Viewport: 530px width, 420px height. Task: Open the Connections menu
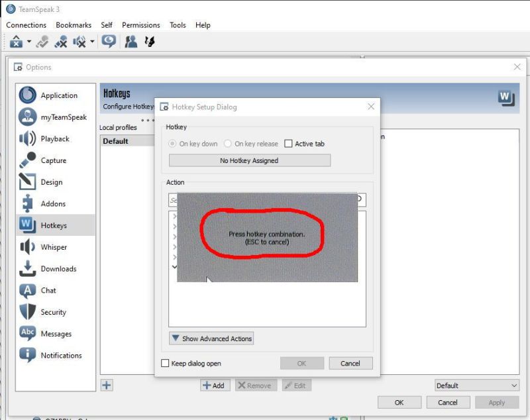[26, 25]
